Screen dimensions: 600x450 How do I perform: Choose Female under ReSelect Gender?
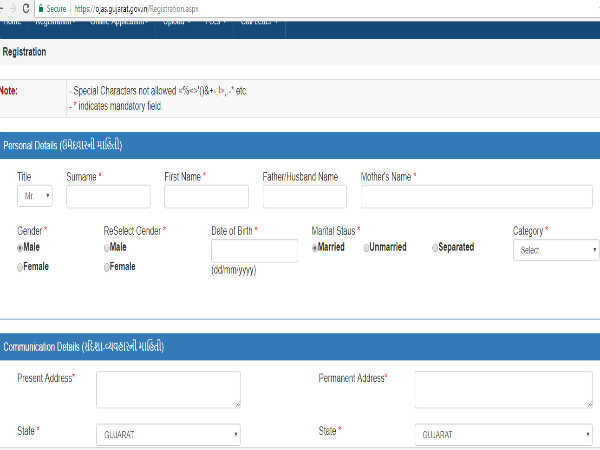tap(107, 267)
